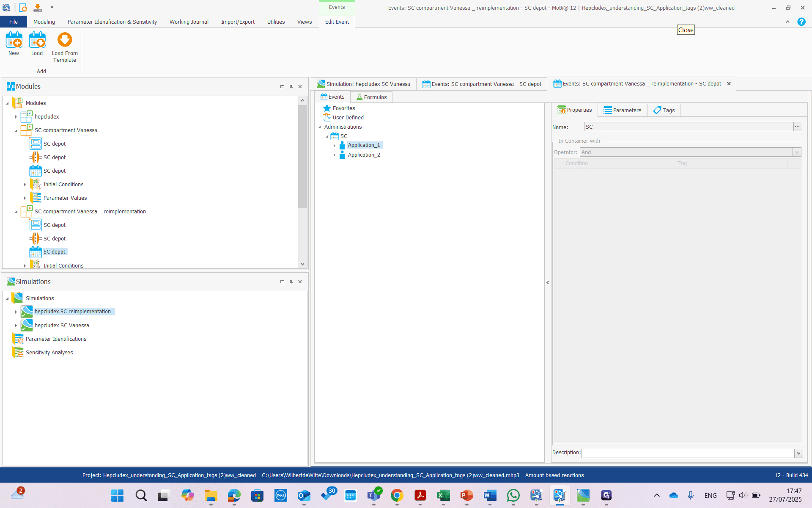
Task: Expand the hepcludex module node
Action: (16, 117)
